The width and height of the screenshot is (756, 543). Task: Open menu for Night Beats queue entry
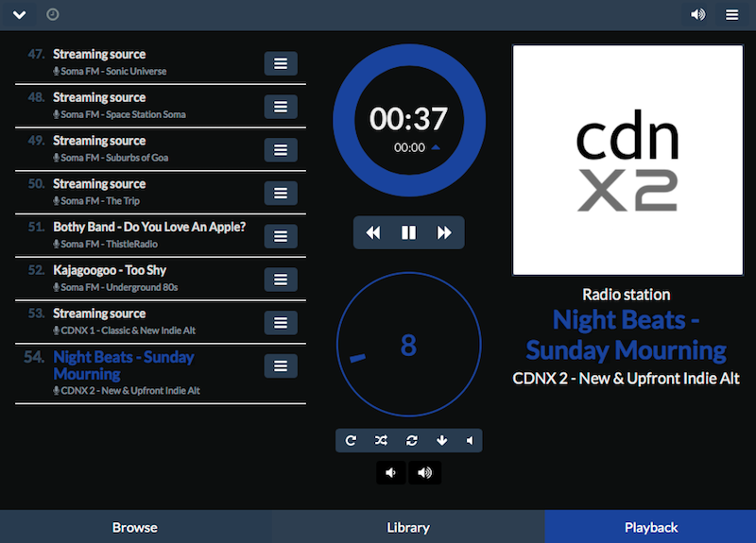click(281, 365)
